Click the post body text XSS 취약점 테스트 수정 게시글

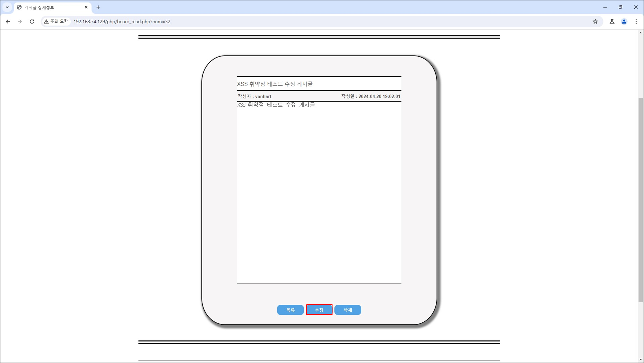pos(276,105)
